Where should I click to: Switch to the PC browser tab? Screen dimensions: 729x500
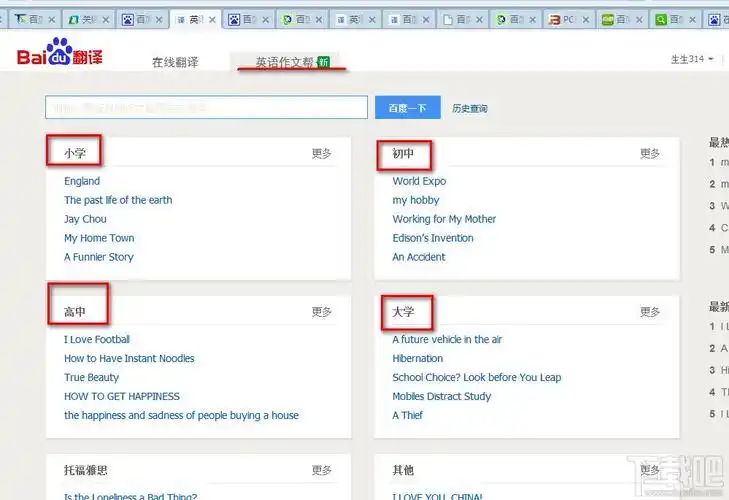[x=569, y=19]
